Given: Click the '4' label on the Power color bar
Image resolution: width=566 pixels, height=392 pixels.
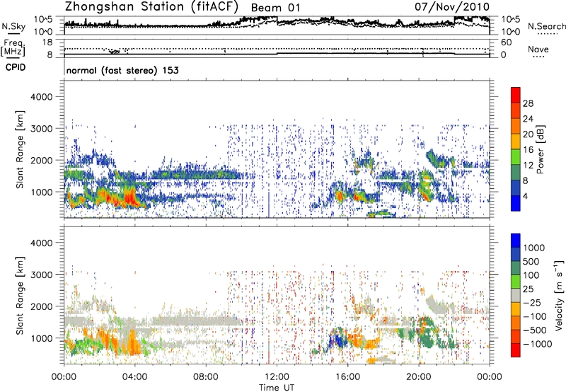Looking at the screenshot, I should 526,197.
